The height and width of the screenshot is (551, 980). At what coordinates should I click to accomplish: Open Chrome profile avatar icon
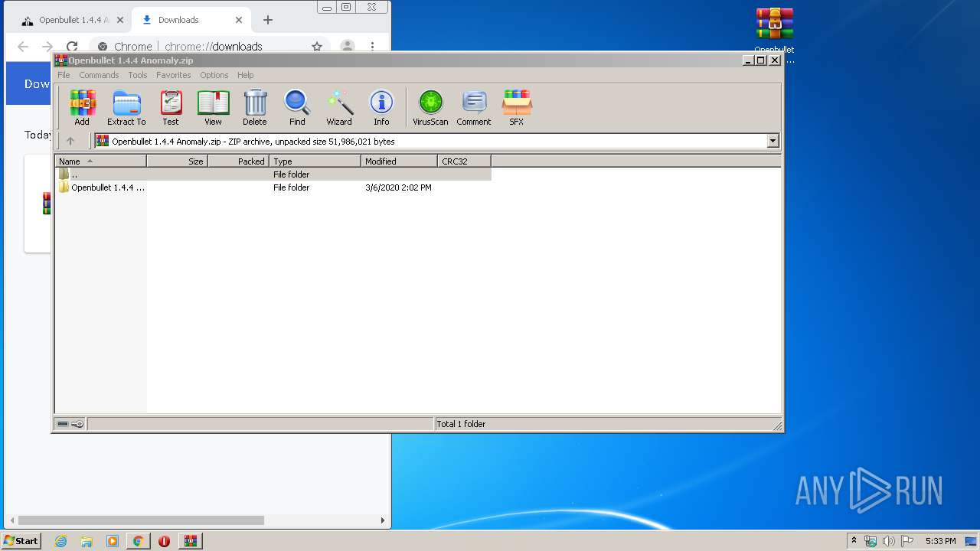pyautogui.click(x=347, y=47)
